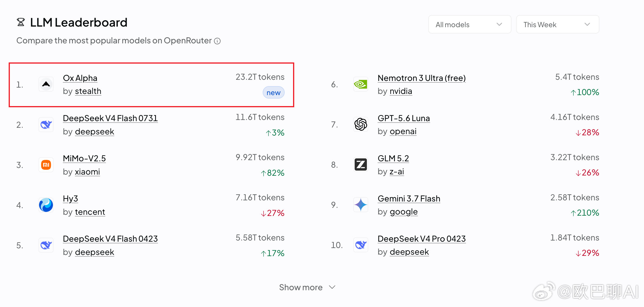Open the DeepSeek V4 Flash 0423 link
This screenshot has width=644, height=307.
(110, 239)
